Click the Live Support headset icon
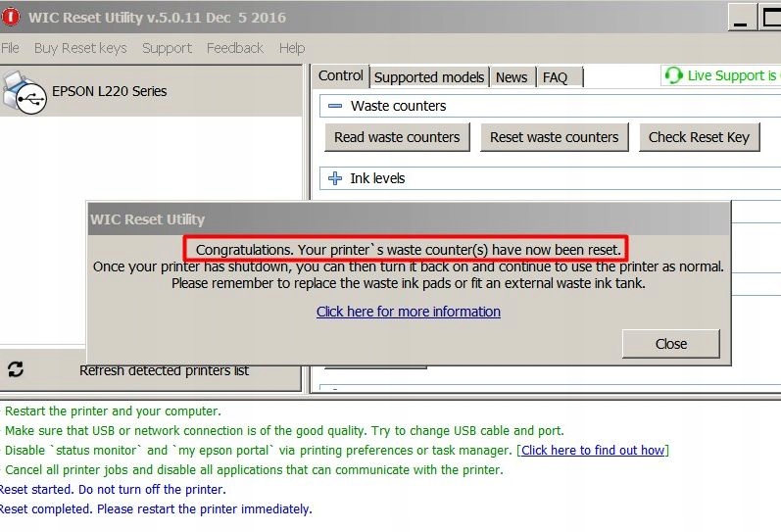This screenshot has height=532, width=781. coord(673,75)
